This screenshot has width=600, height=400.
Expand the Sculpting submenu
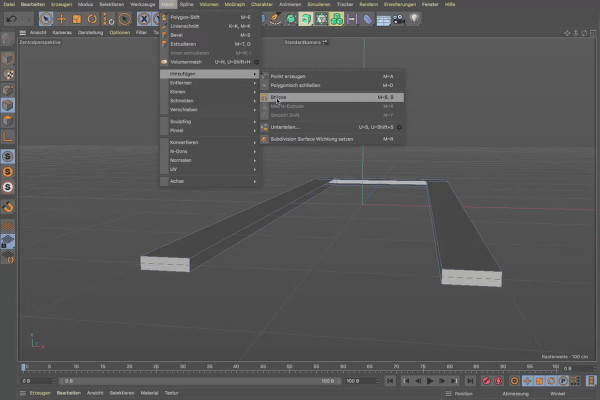click(x=210, y=121)
